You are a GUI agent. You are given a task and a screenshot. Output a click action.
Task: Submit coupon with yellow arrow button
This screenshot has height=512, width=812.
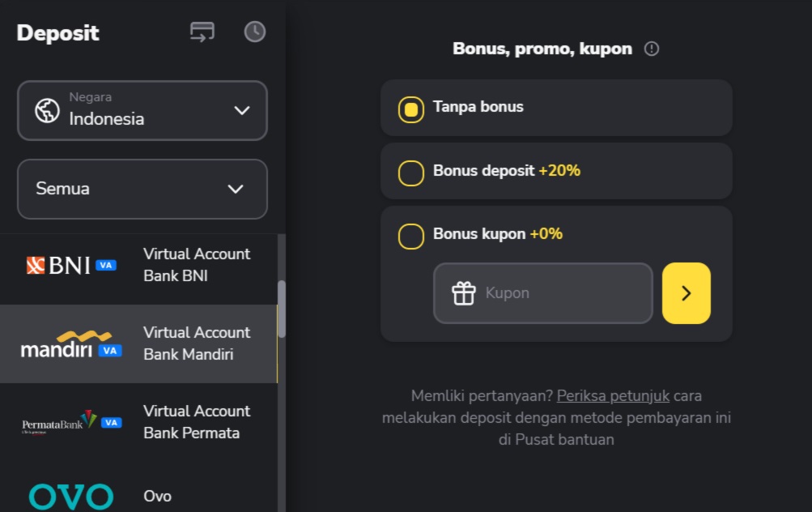(x=686, y=293)
